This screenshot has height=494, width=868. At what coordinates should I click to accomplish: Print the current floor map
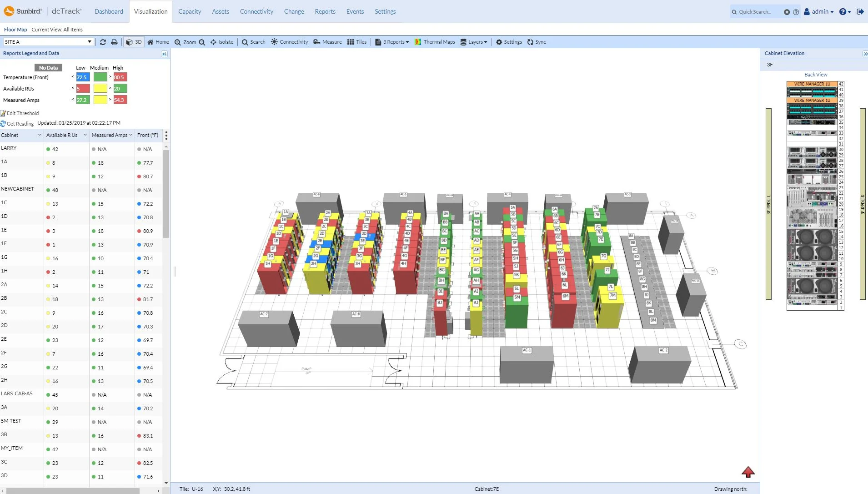point(113,42)
